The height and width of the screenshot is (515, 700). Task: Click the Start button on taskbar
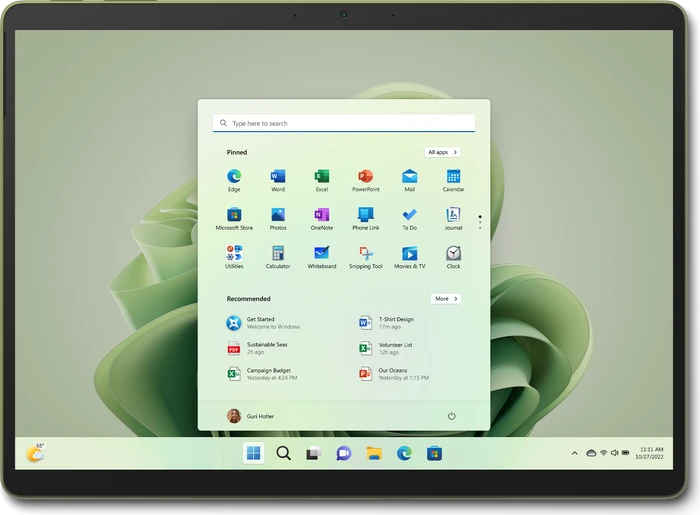click(x=254, y=453)
